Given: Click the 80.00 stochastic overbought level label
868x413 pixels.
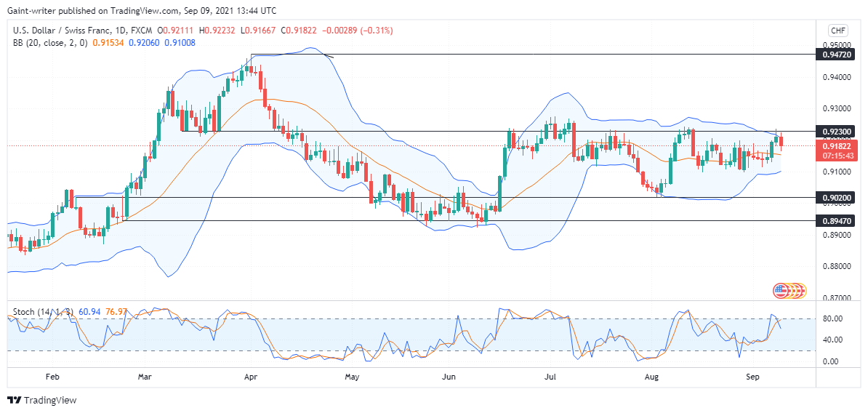Looking at the screenshot, I should click(x=834, y=319).
